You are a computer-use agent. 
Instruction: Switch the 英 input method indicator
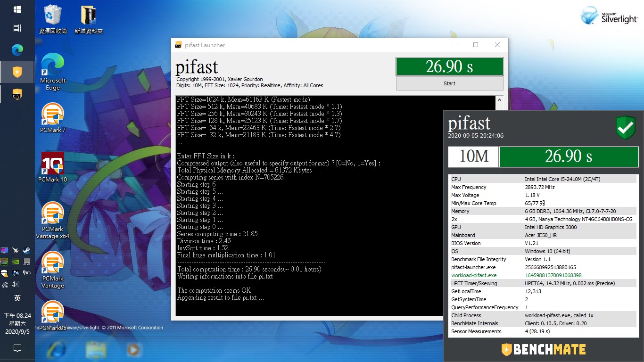click(17, 298)
